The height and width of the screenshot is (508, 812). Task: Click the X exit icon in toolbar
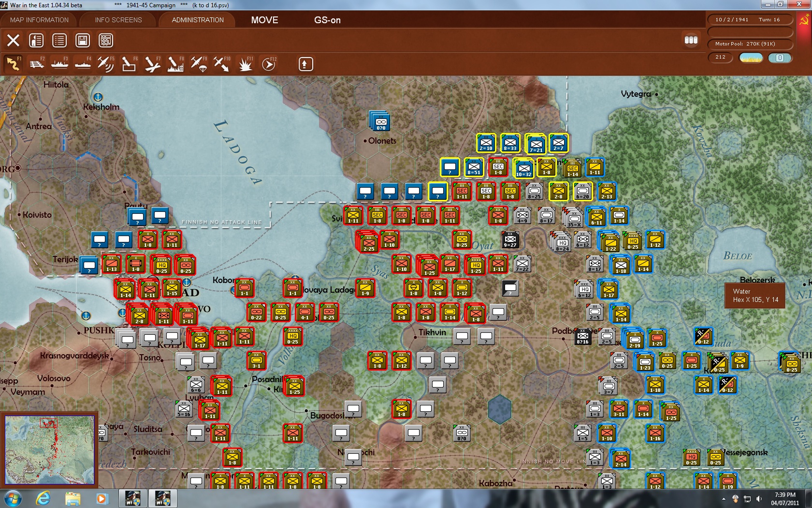(x=13, y=40)
